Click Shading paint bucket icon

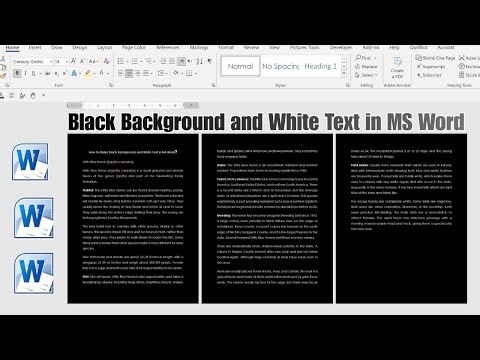click(176, 73)
